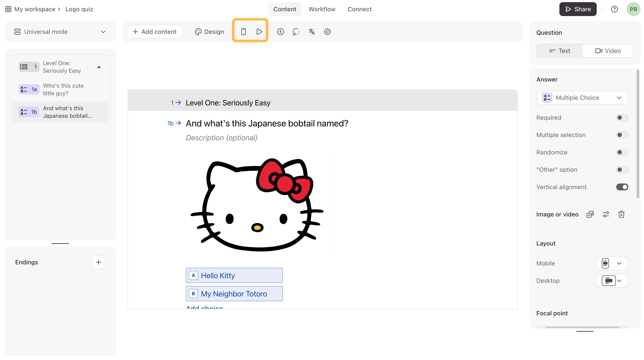The width and height of the screenshot is (644, 360).
Task: Click the right panel vertical scrollbar
Action: coord(638,134)
